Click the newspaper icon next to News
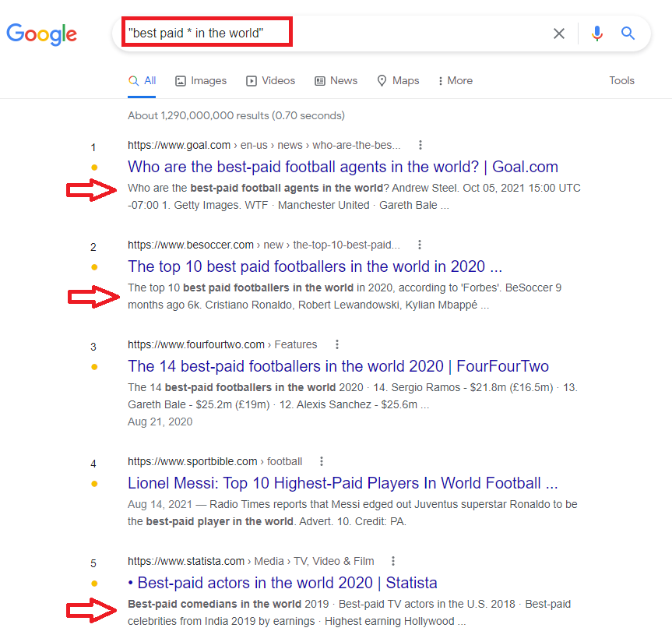 click(321, 80)
